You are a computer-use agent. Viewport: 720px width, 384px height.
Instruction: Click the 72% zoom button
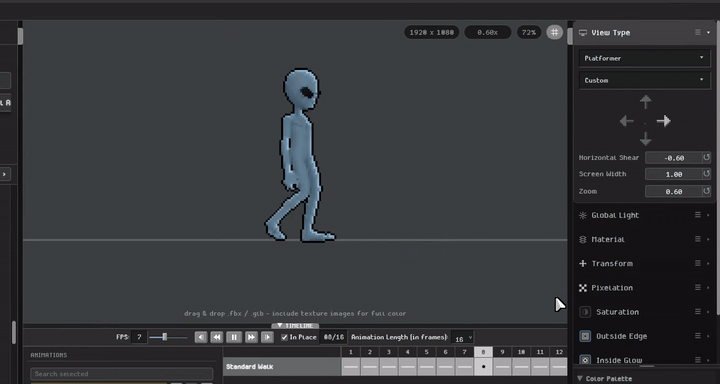[529, 32]
